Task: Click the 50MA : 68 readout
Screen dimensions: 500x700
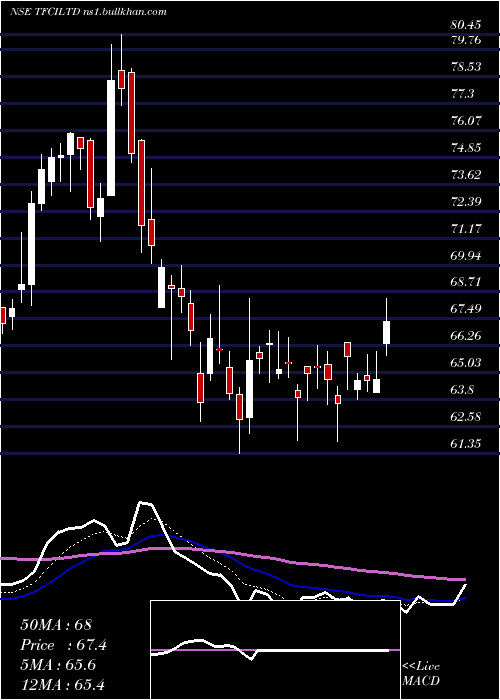Action: click(58, 625)
